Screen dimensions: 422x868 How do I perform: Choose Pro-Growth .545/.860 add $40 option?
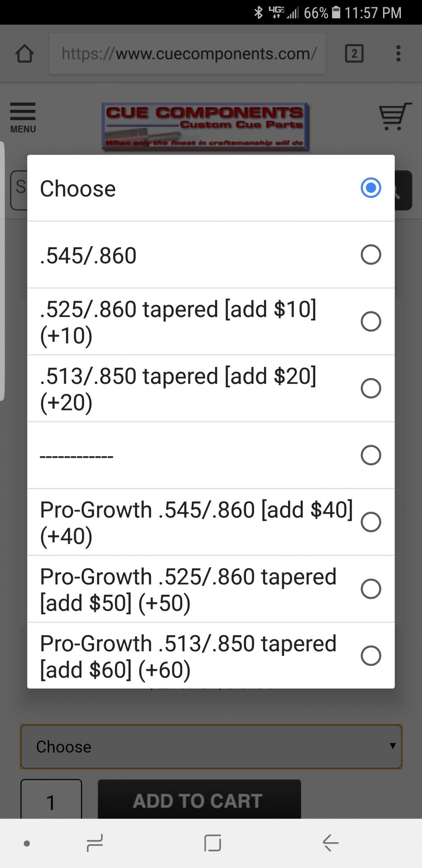370,522
